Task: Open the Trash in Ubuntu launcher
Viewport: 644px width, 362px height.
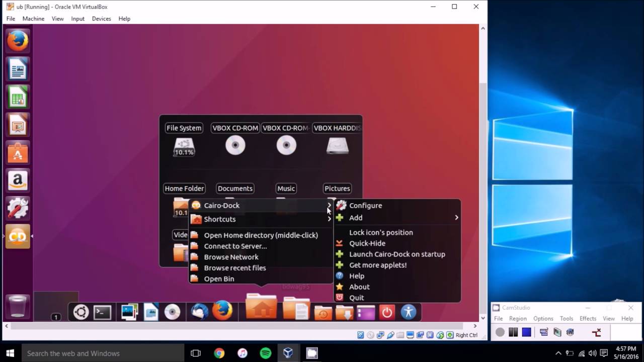Action: [18, 305]
